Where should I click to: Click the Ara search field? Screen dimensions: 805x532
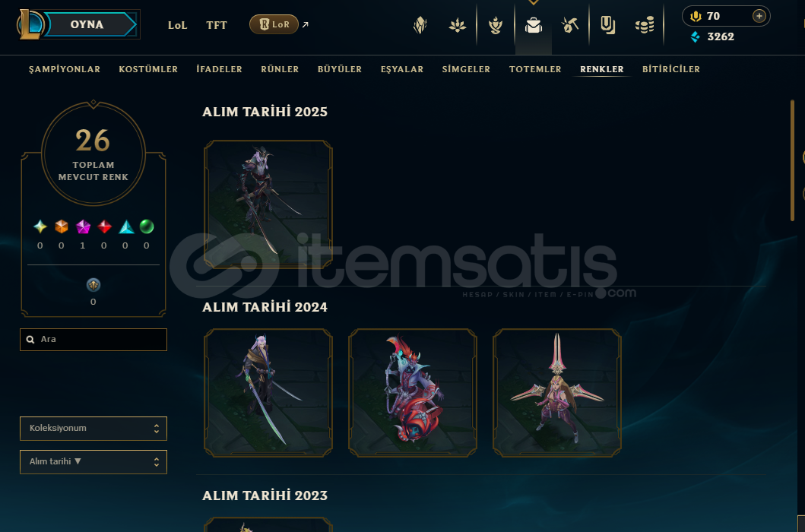(93, 340)
